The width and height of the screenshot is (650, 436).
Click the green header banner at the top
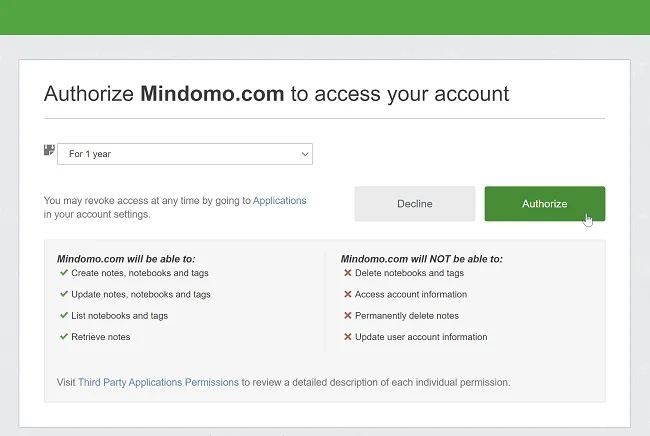(325, 17)
